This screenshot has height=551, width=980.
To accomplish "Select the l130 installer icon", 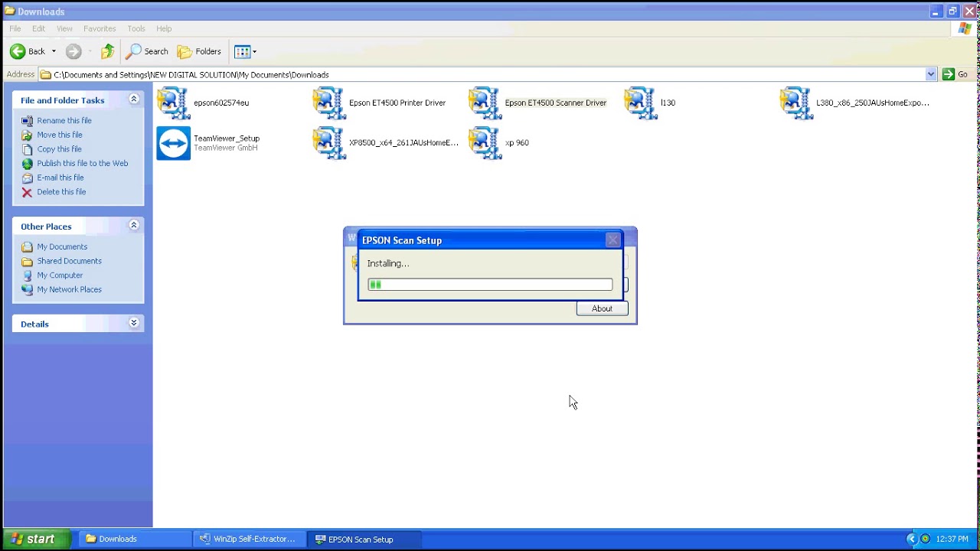I will 641,103.
